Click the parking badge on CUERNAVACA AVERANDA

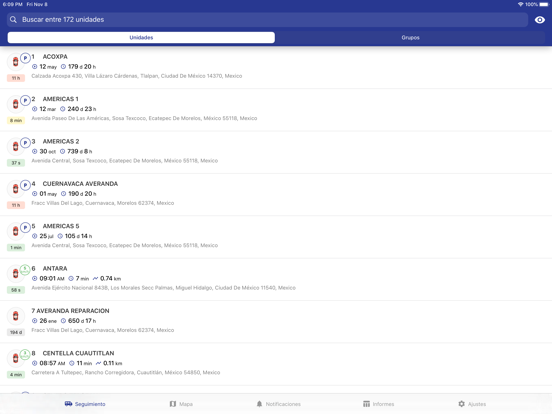pos(25,185)
